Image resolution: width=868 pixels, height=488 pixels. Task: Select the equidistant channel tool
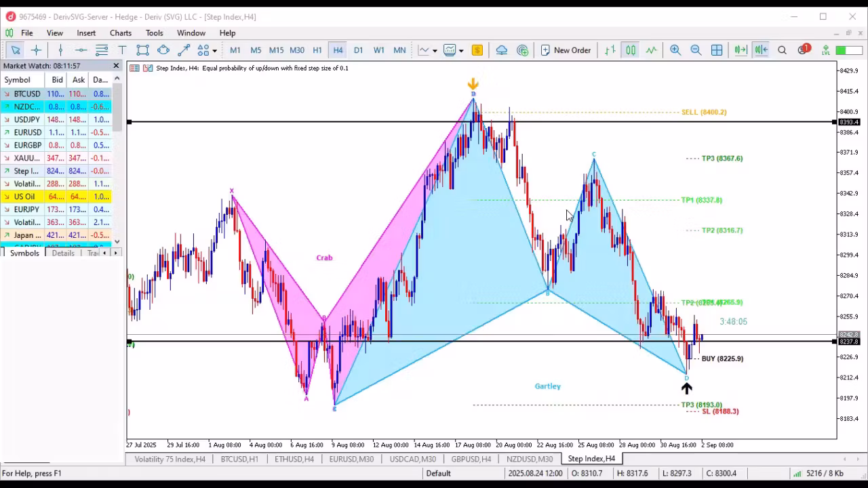[x=102, y=50]
